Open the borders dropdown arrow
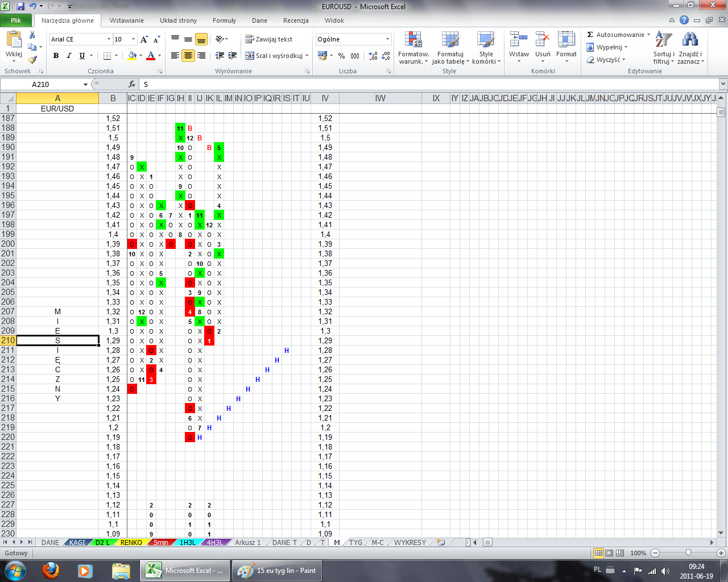Screen dimensions: 728x582 tap(116, 56)
